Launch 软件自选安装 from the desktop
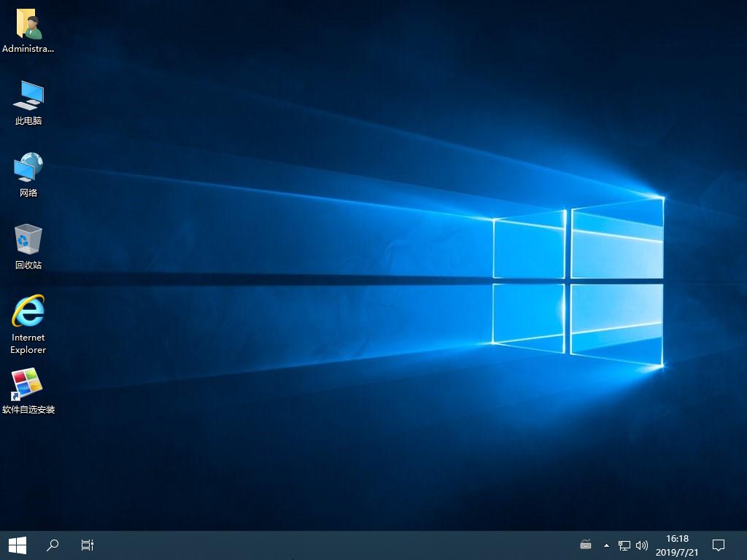This screenshot has width=747, height=560. [28, 384]
